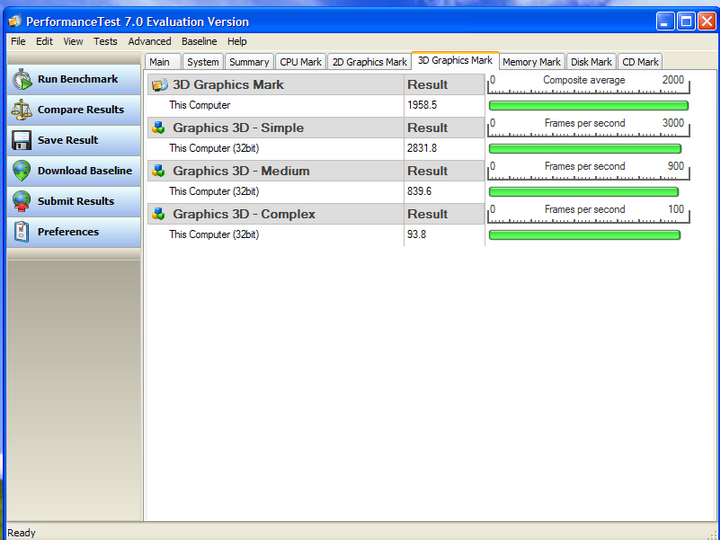
Task: Click the Graphics 3D - Simple cubes icon
Action: (159, 128)
